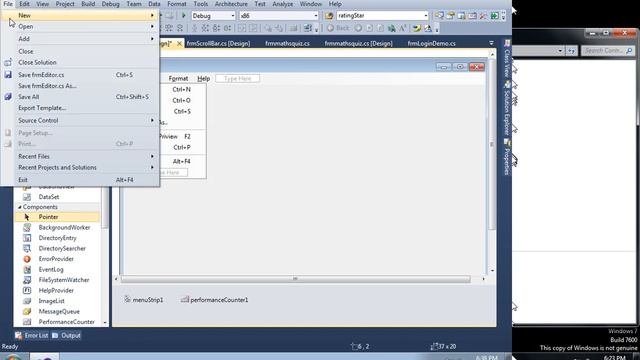
Task: Expand the Add submenu in File menu
Action: click(80, 39)
